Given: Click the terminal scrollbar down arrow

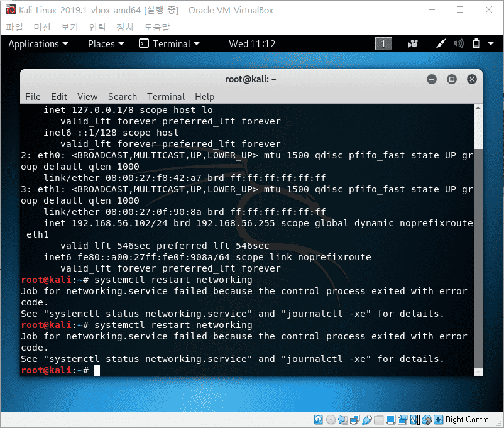Looking at the screenshot, I should (478, 372).
